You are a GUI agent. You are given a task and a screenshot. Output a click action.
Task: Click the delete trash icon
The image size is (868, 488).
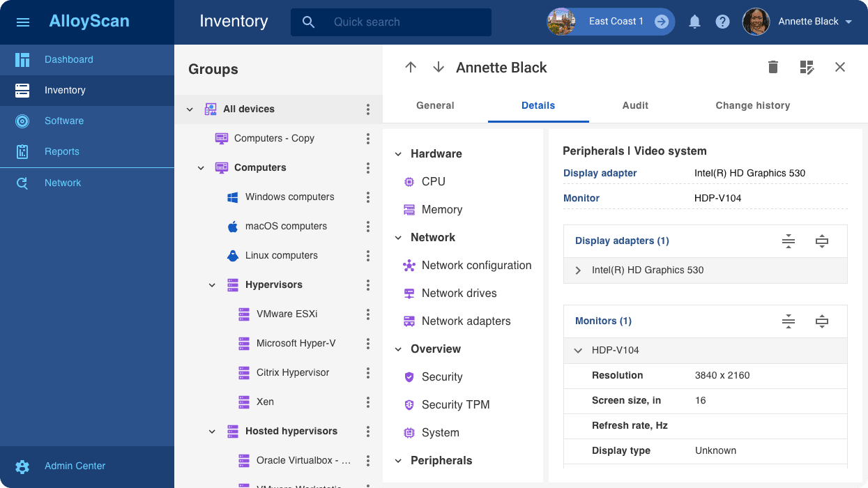click(x=772, y=67)
